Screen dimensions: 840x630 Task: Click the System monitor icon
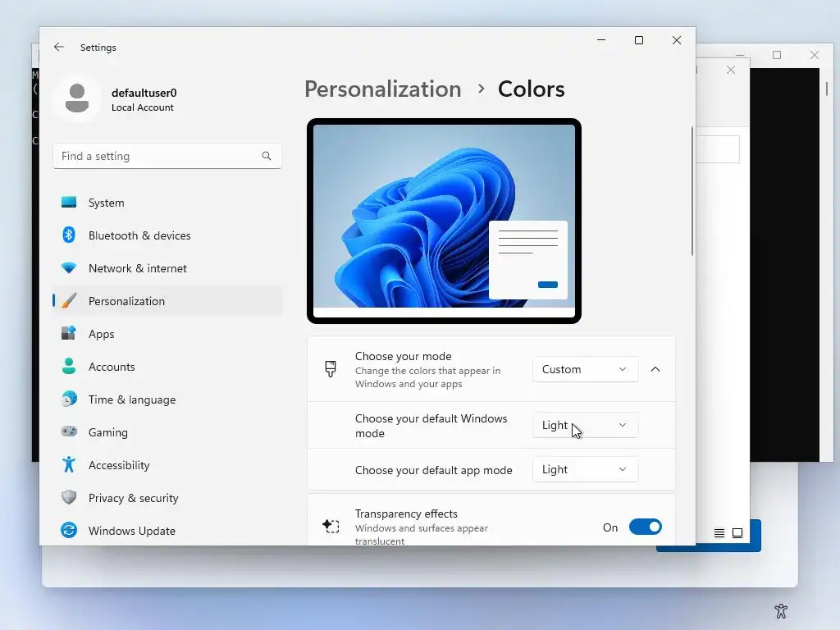69,203
